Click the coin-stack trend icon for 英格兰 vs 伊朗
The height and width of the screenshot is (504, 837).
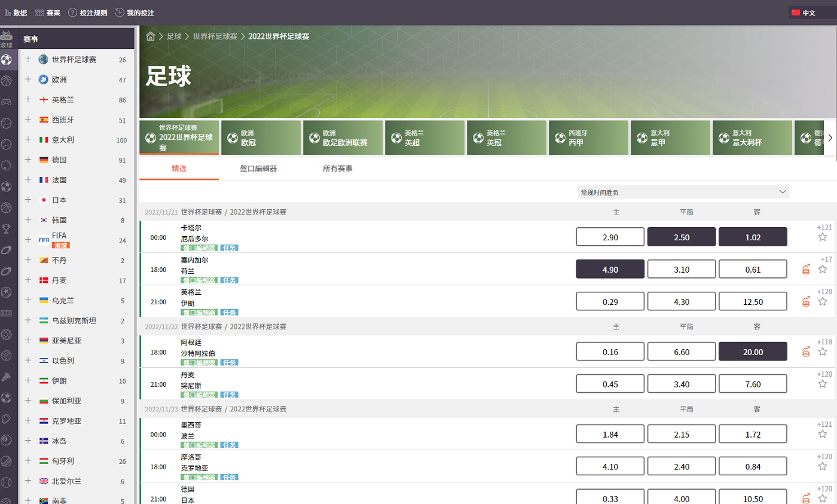pyautogui.click(x=806, y=302)
